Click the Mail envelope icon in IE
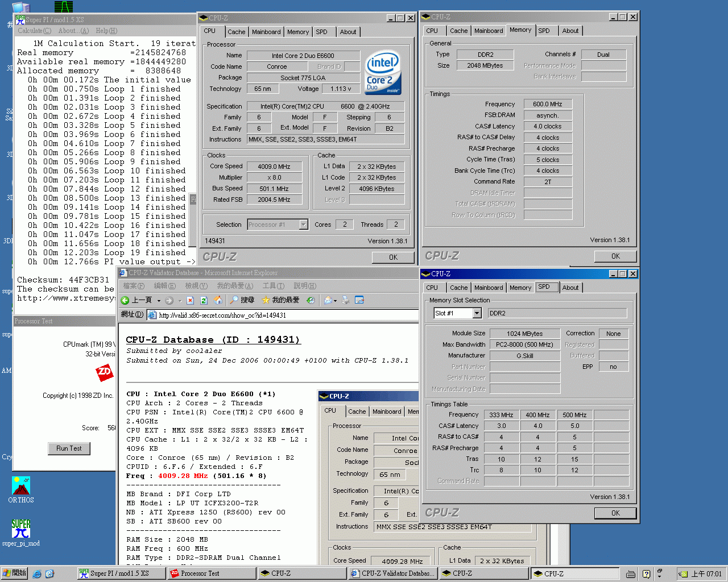Screen dimensions: 728x582 pos(328,300)
